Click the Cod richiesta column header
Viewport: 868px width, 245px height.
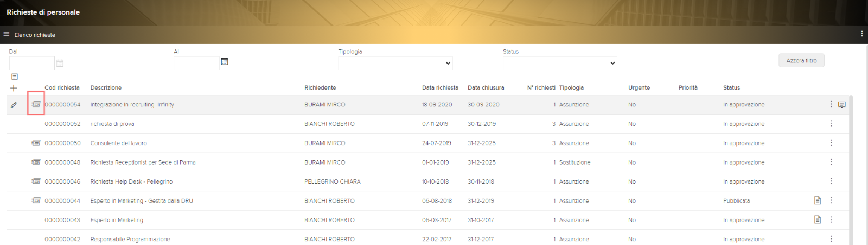click(62, 87)
